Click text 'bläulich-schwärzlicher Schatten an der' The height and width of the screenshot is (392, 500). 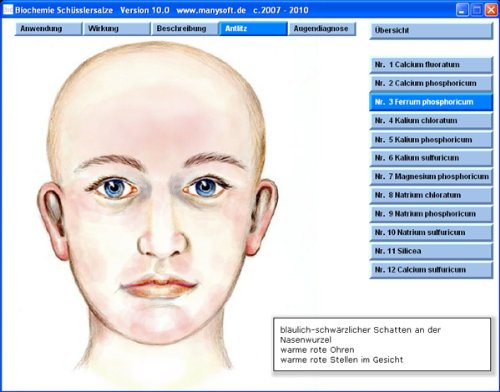point(360,330)
